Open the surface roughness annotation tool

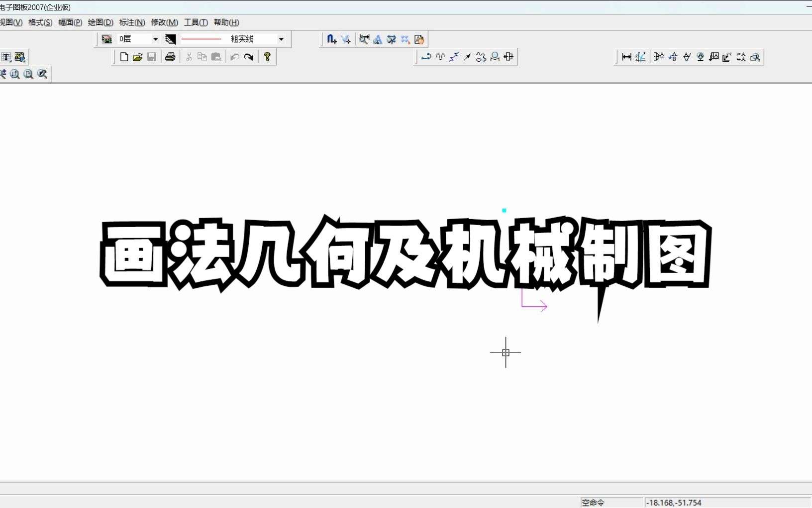coord(686,57)
